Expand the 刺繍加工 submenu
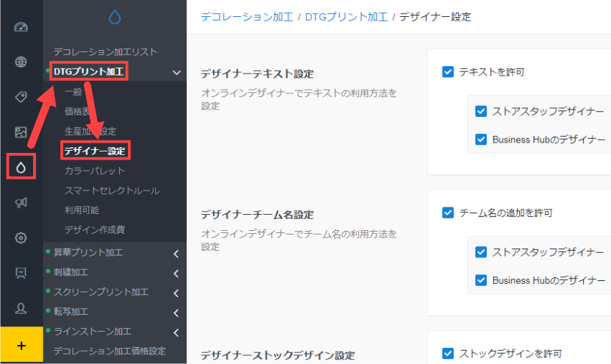The width and height of the screenshot is (611, 364). [176, 274]
